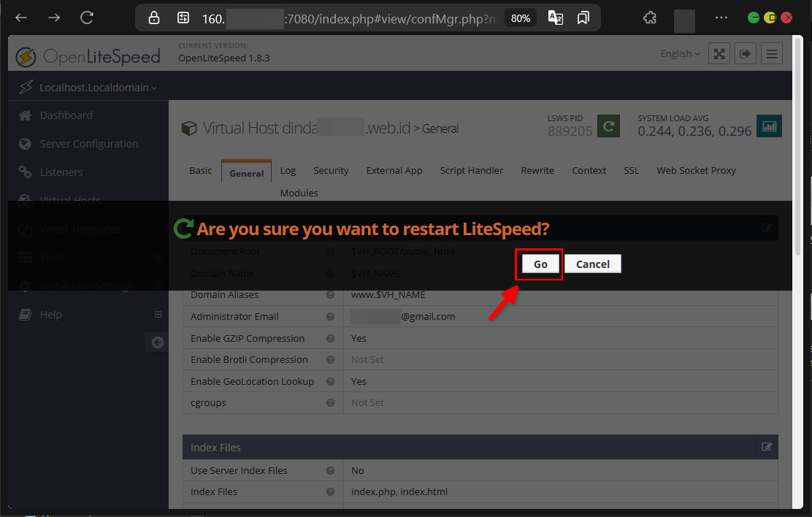
Task: Open Dashboard in the sidebar
Action: [66, 115]
